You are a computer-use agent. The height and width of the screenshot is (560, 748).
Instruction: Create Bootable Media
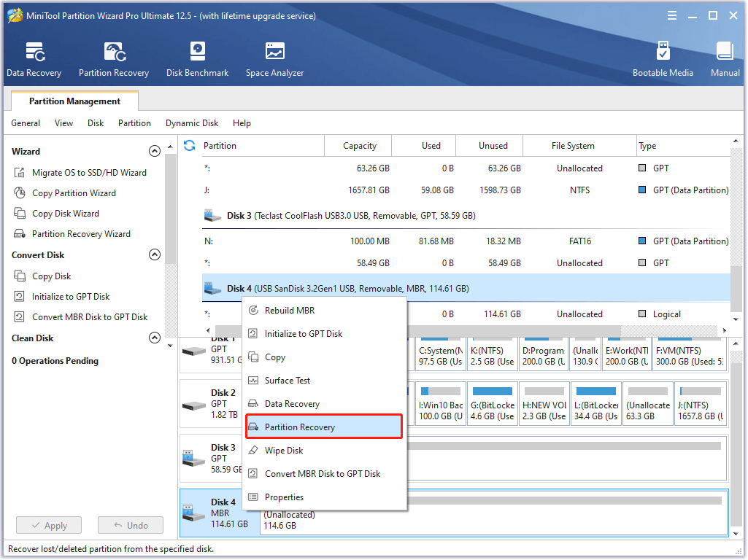click(x=662, y=59)
